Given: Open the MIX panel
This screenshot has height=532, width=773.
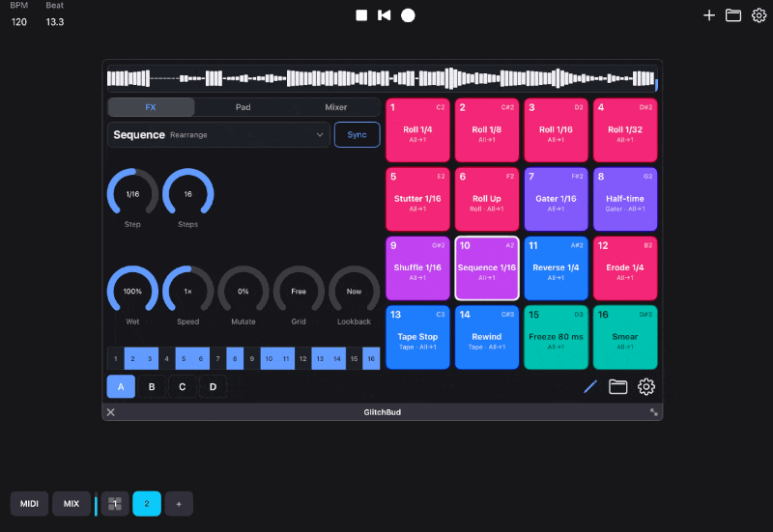Looking at the screenshot, I should (x=72, y=503).
